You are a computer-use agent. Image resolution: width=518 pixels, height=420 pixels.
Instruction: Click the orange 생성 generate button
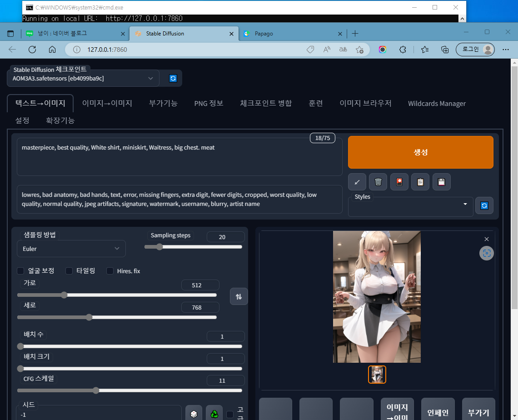tap(421, 152)
